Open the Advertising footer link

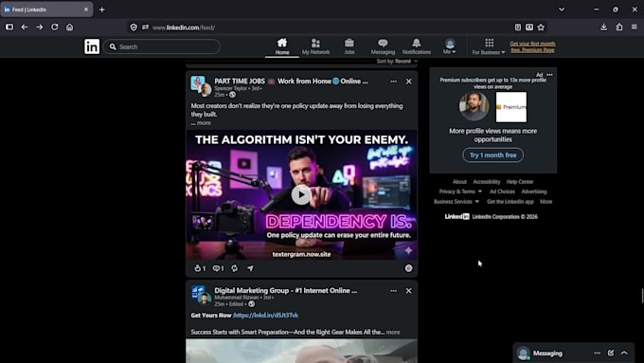(x=534, y=191)
